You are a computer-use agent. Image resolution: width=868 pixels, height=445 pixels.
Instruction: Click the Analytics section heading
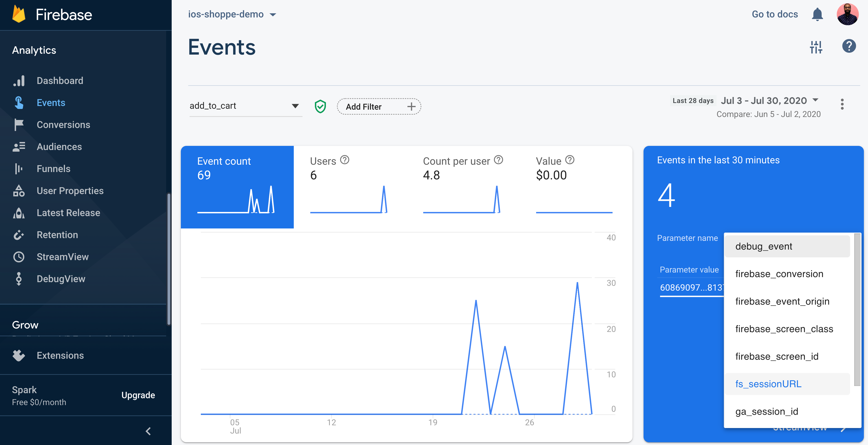pyautogui.click(x=34, y=50)
